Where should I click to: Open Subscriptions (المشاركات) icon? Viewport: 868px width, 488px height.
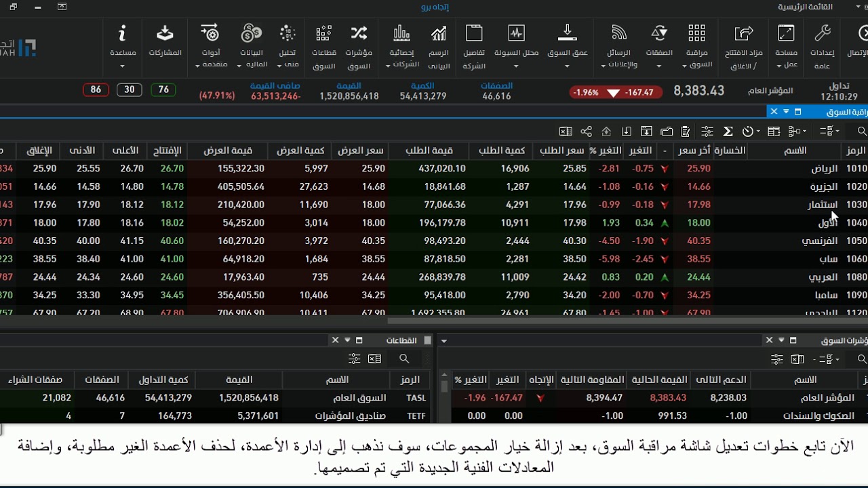coord(165,33)
